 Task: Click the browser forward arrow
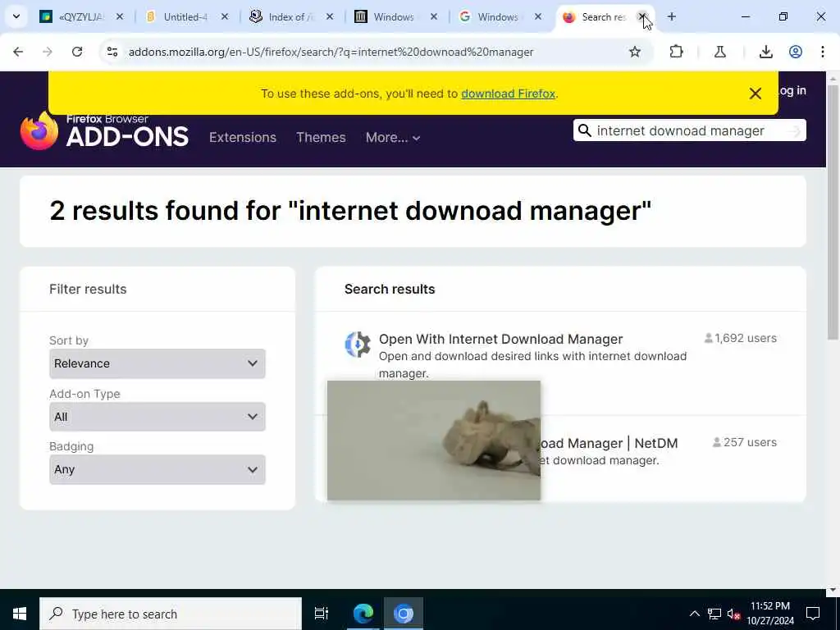coord(48,52)
